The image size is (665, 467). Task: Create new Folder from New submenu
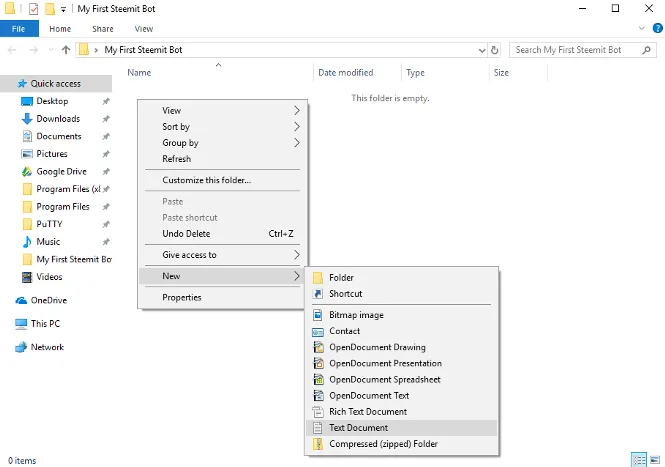tap(341, 278)
